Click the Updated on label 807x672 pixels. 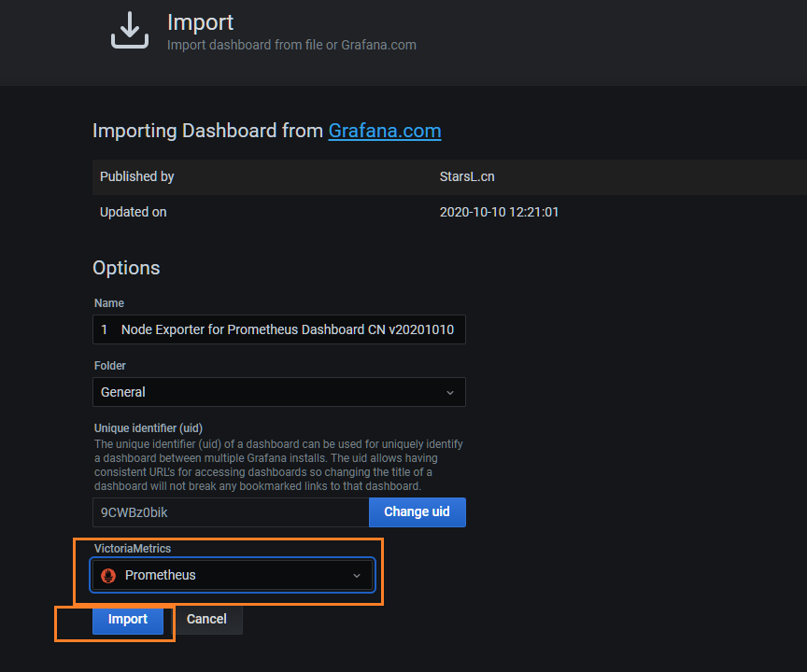coord(133,213)
